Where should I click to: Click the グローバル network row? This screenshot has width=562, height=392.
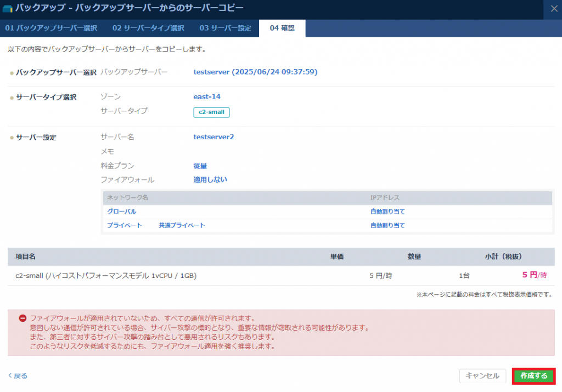pyautogui.click(x=328, y=212)
